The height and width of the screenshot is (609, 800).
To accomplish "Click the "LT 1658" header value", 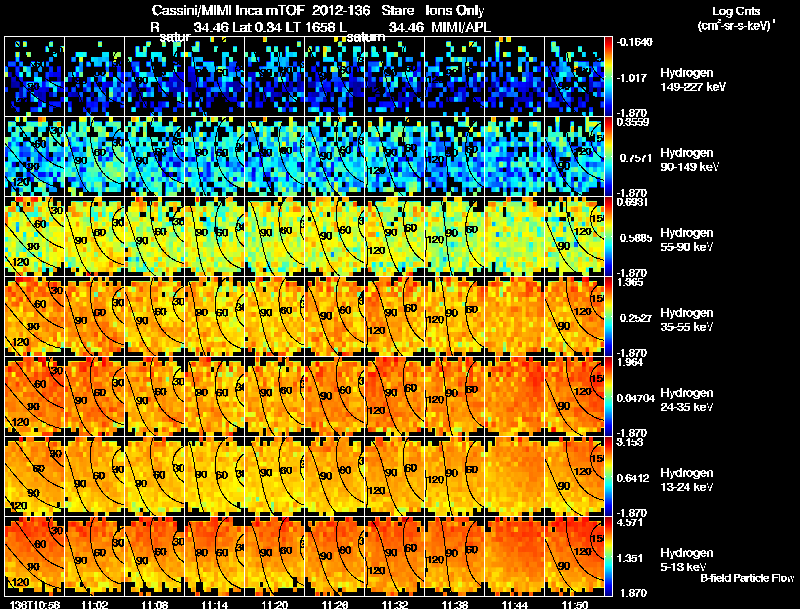I will 310,28.
